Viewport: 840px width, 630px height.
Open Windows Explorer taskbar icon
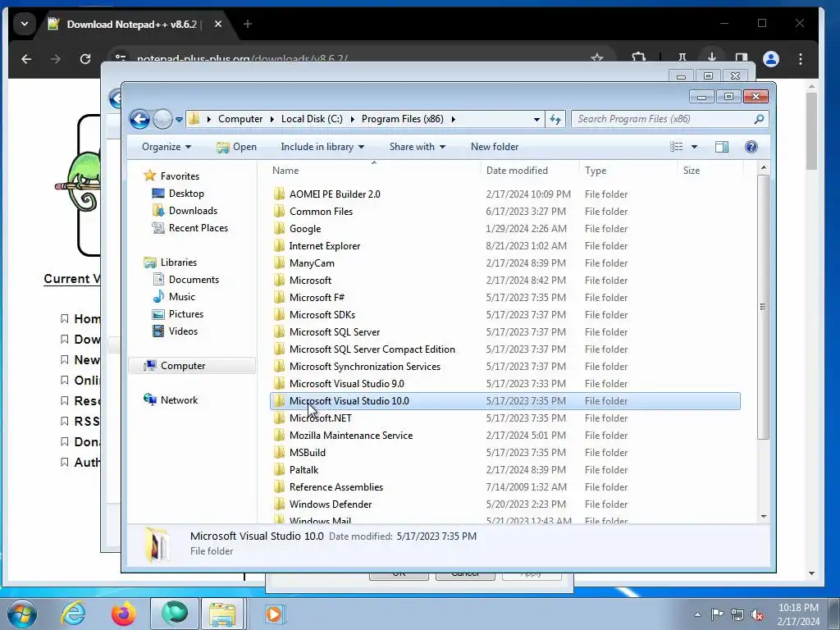222,614
